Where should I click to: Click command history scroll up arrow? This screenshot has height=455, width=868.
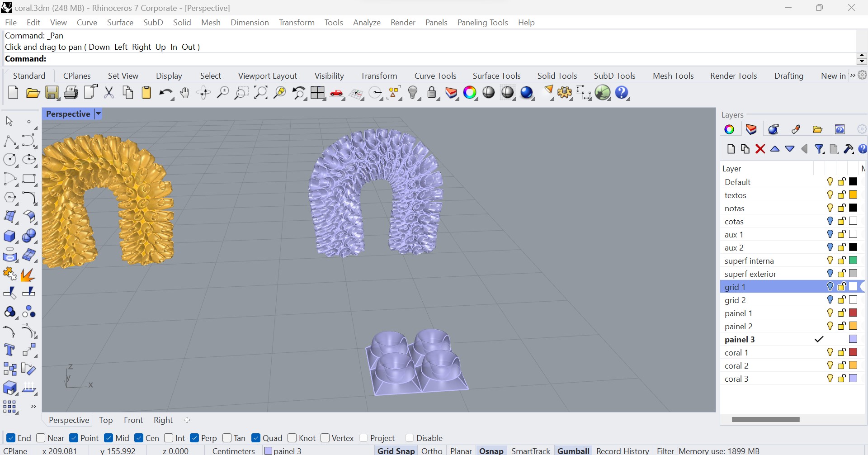(862, 55)
